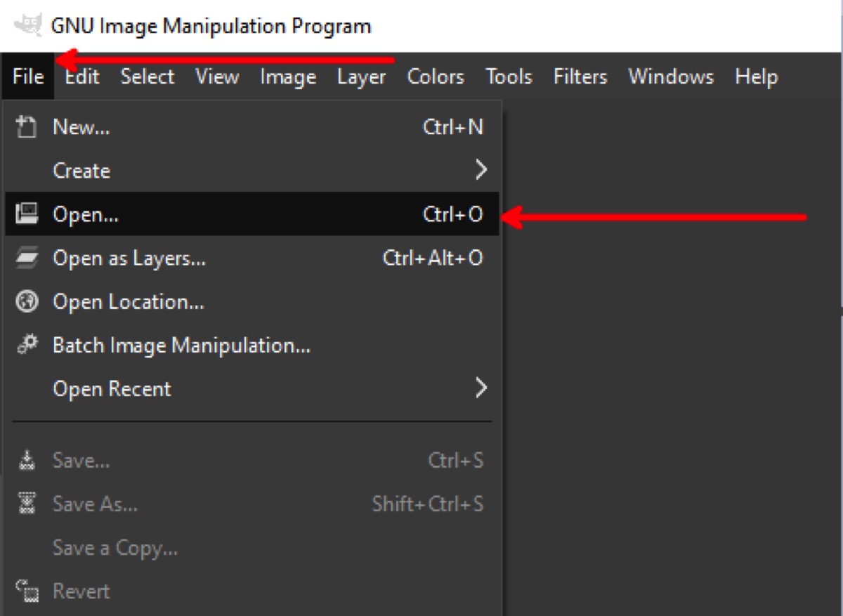The height and width of the screenshot is (616, 843).
Task: Choose Open as Layers... entry
Action: 252,258
